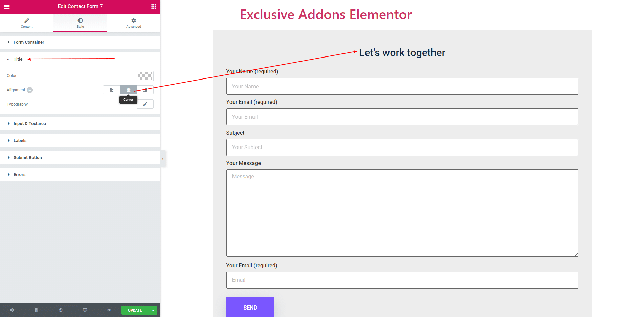Open the Navigator layers icon

[x=36, y=310]
